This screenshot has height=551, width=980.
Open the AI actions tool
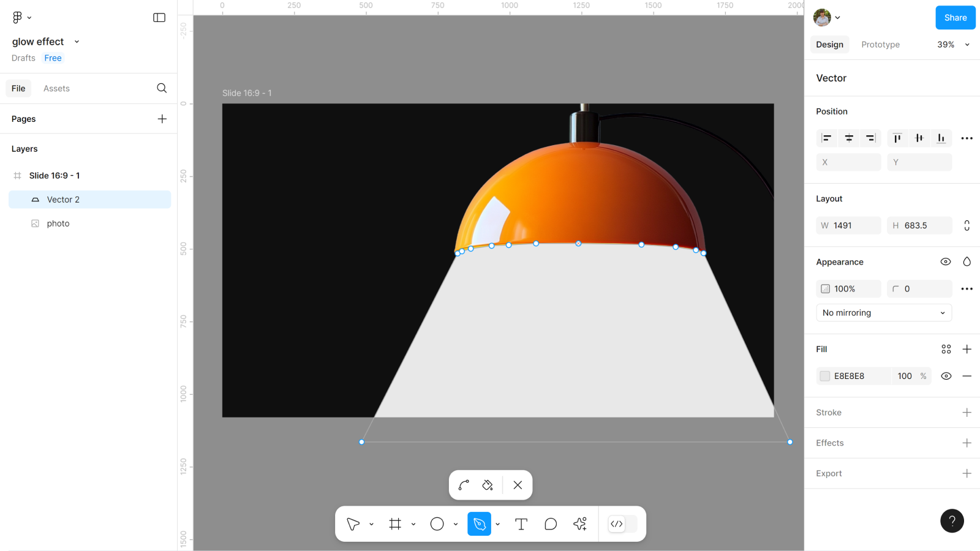point(579,524)
